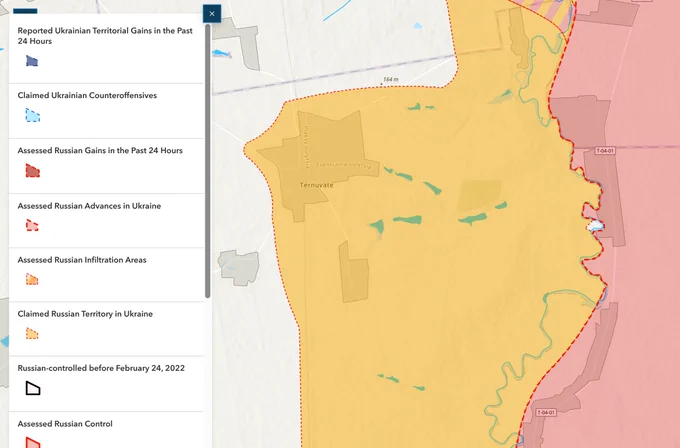The image size is (680, 448).
Task: Select the 'Claimed Ukrainian Counteroffensives' label
Action: (x=87, y=95)
